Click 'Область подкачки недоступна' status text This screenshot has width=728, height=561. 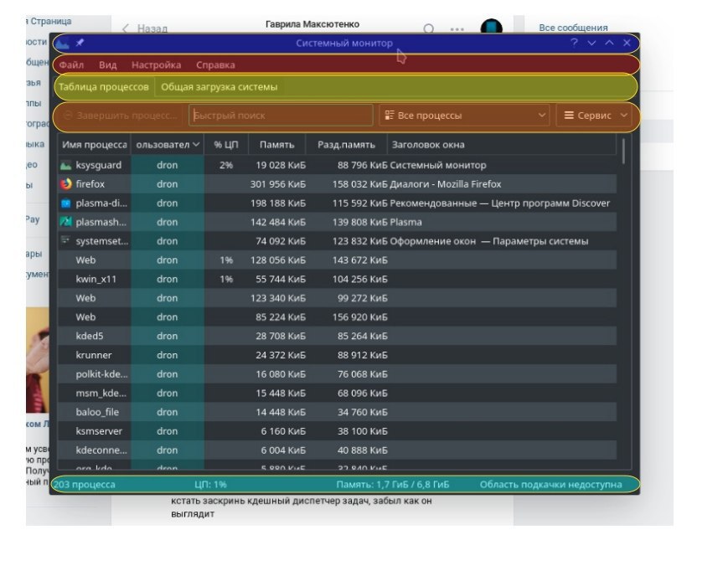[550, 485]
